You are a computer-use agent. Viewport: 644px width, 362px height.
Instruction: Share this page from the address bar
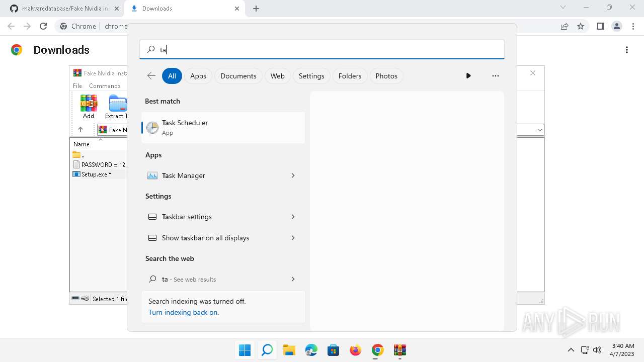(565, 26)
